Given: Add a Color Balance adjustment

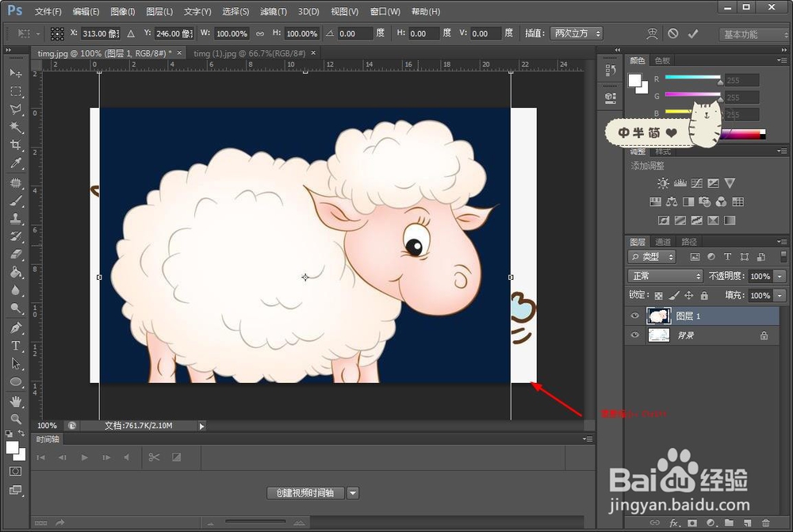Looking at the screenshot, I should click(x=672, y=201).
